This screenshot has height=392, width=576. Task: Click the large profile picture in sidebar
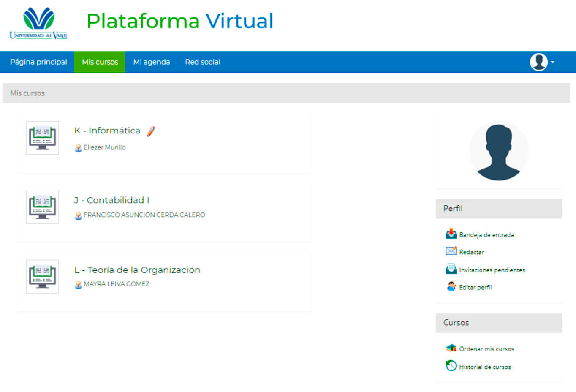[x=498, y=151]
